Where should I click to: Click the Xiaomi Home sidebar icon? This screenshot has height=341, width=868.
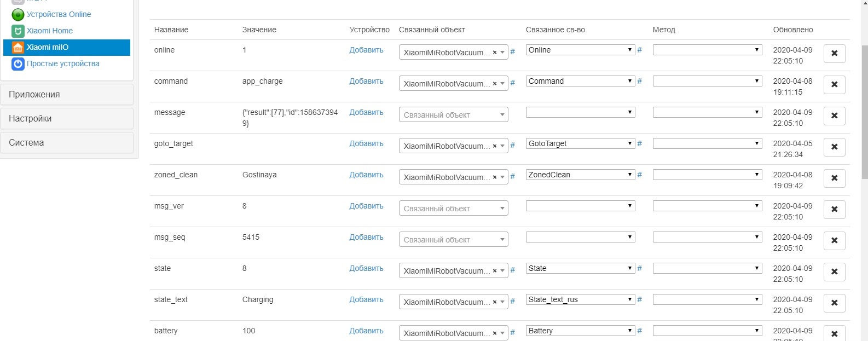click(18, 31)
